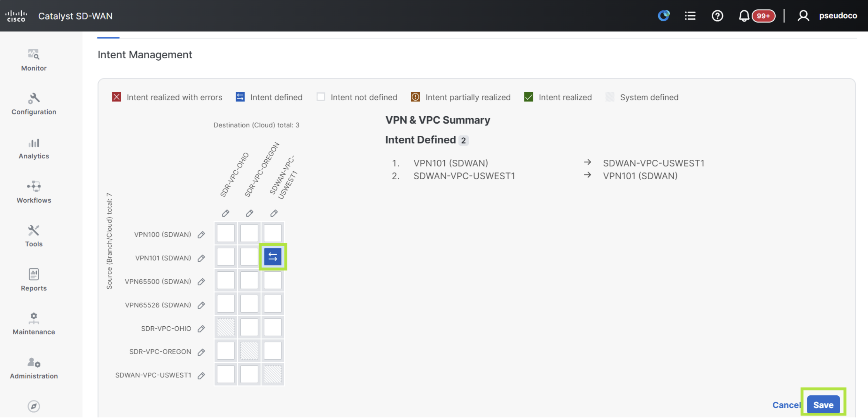Toggle SDR-VPC-OREGON source to SDWAN-VPC-USWEST1 cell
Screen dimensions: 868x418
click(273, 351)
